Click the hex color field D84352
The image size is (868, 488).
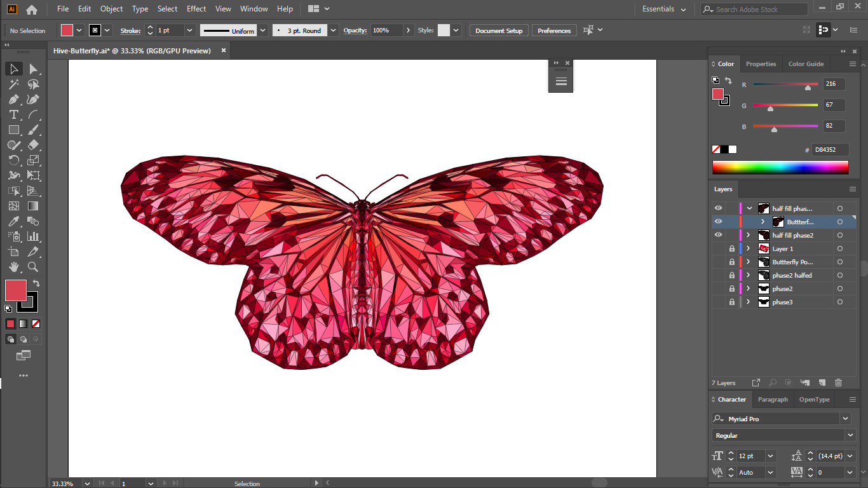point(829,150)
